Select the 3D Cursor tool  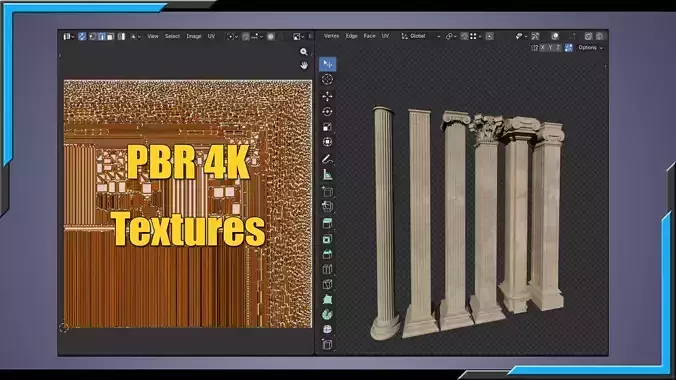[x=327, y=79]
